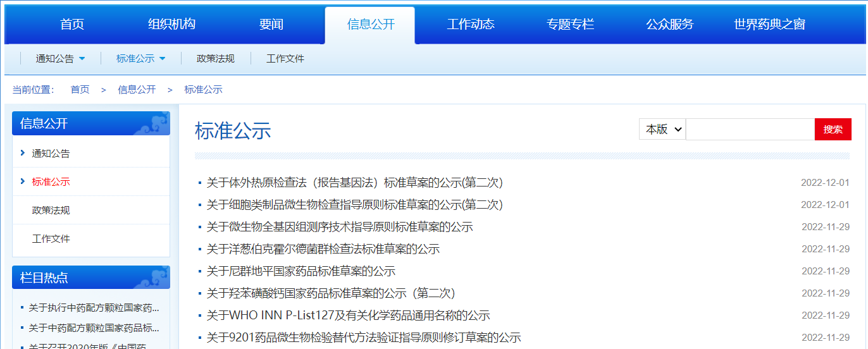Open the 首页 tab in main navigation
This screenshot has width=868, height=349.
(x=72, y=25)
